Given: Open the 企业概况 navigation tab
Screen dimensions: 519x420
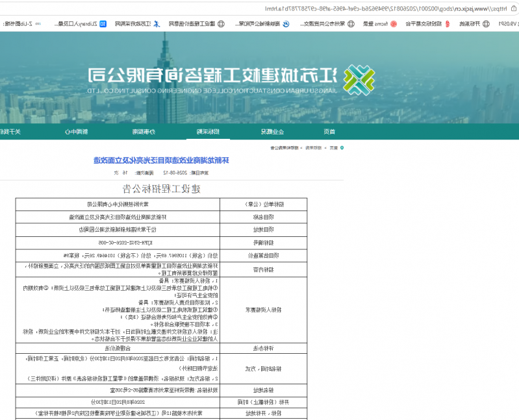Looking at the screenshot, I should [x=272, y=132].
